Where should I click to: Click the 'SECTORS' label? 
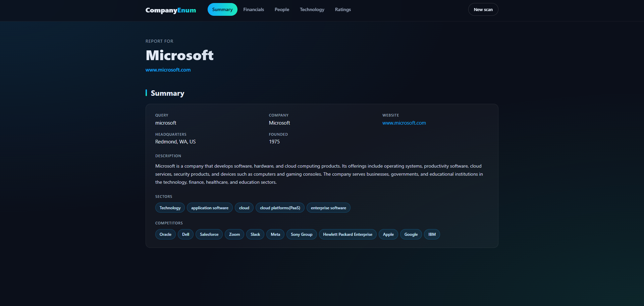click(x=164, y=196)
